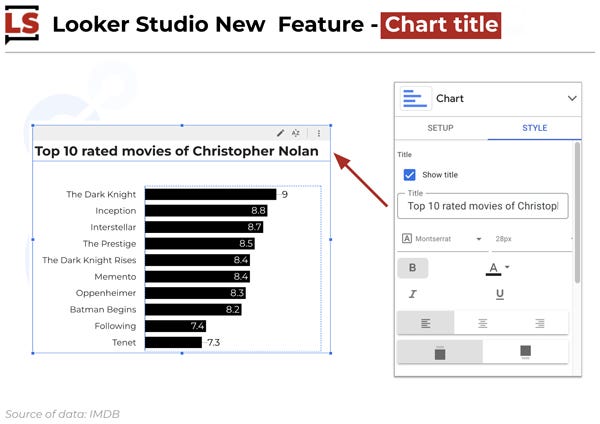Click the 8.3 value on Oppenheimer bar

click(x=237, y=293)
